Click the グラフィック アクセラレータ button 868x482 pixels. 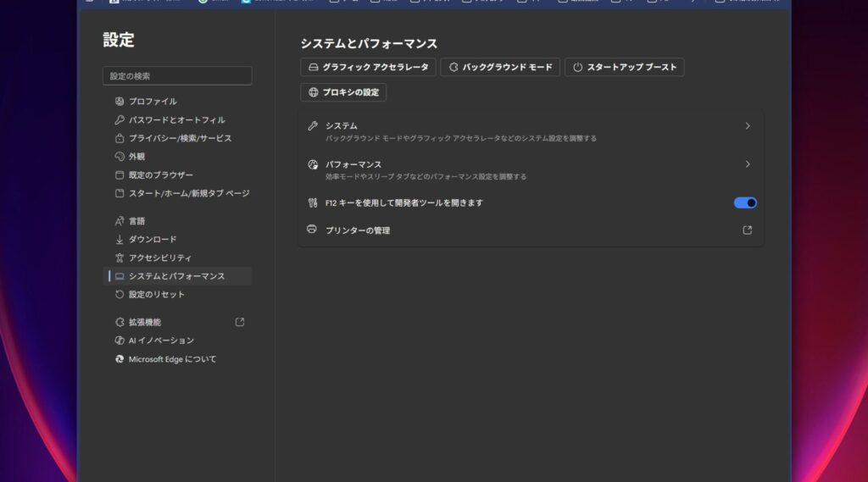pos(368,67)
